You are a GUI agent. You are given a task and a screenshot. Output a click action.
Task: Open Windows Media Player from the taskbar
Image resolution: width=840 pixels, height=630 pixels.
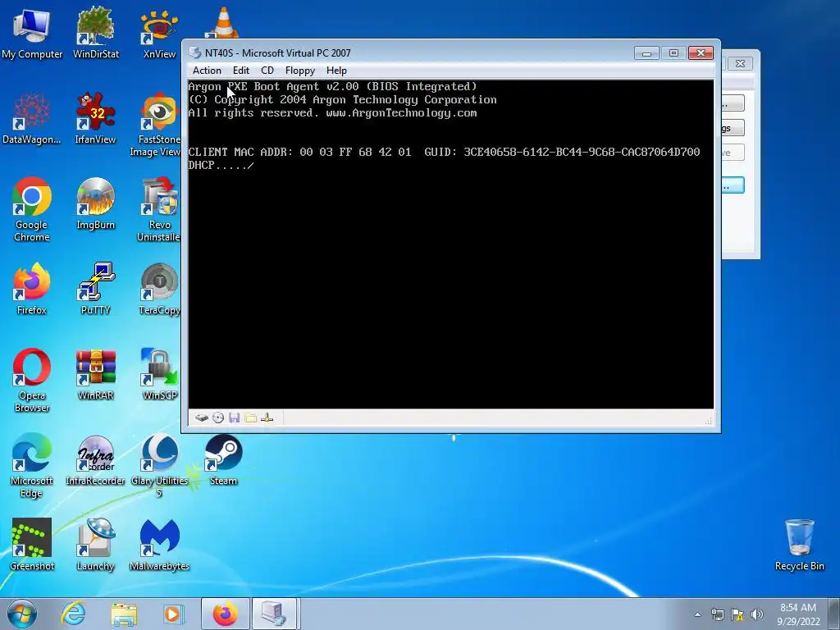[173, 614]
